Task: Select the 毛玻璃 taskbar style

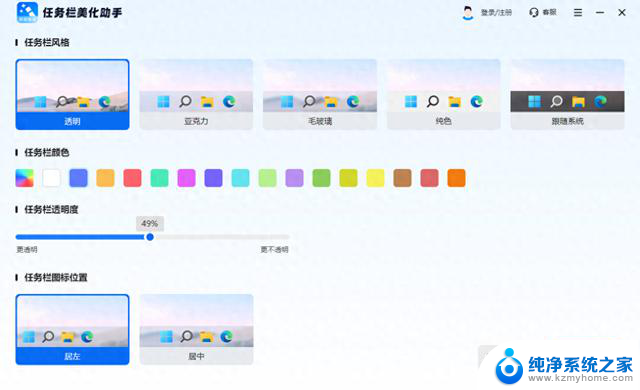Action: 320,95
